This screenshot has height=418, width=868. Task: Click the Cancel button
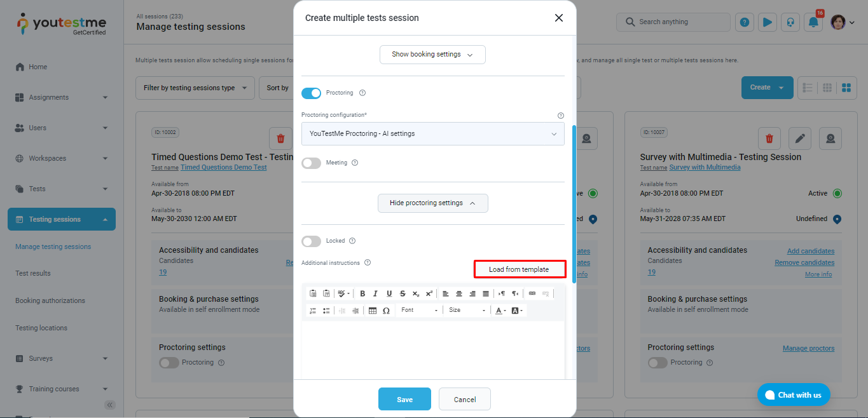click(x=465, y=400)
